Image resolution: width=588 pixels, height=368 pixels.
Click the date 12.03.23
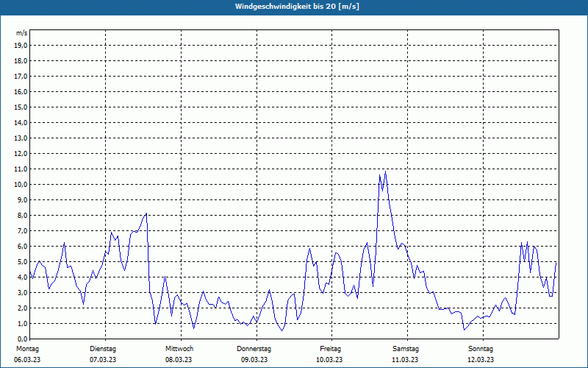tap(481, 359)
